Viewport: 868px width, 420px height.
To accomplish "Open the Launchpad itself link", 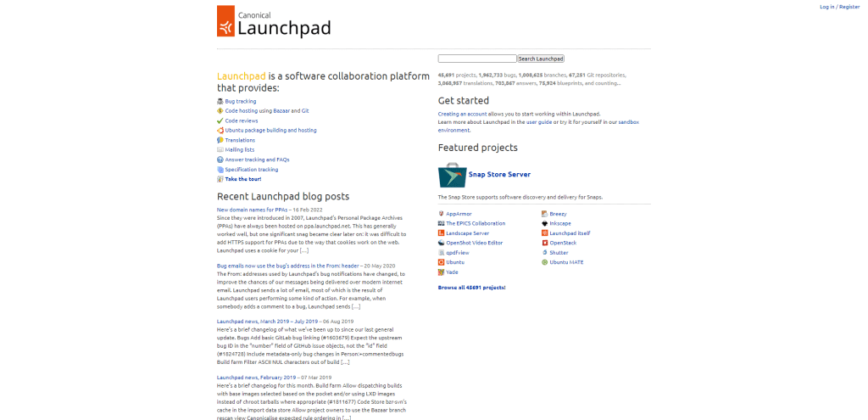I will tap(570, 233).
